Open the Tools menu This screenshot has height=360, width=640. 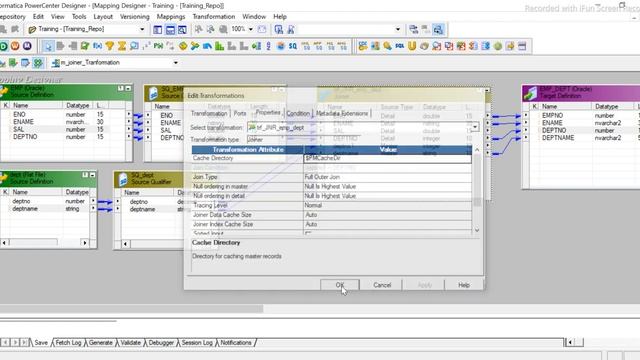(x=79, y=17)
